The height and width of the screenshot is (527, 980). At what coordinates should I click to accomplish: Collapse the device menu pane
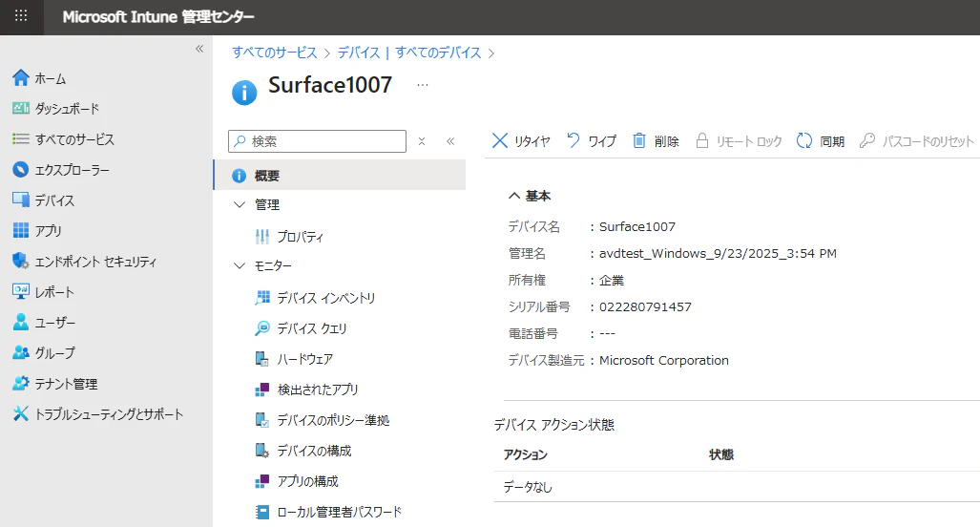[450, 141]
